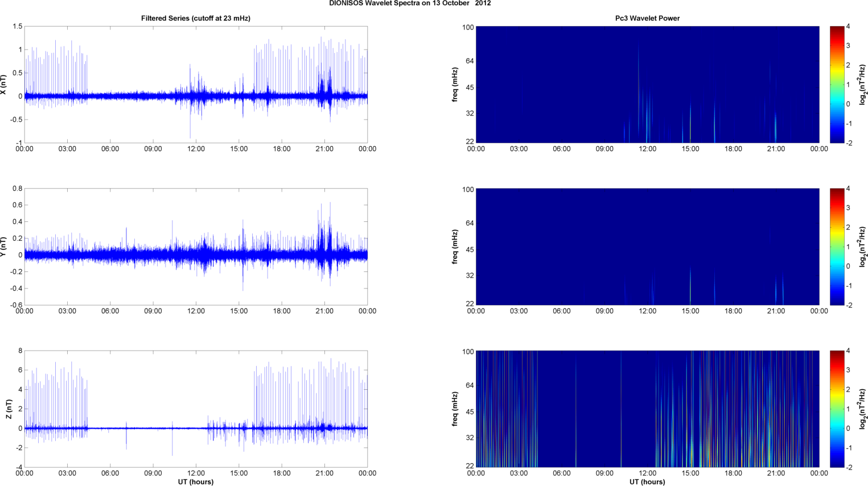This screenshot has width=868, height=486.
Task: Click "UT (hours)" under the Z wavelet spectrogram
Action: (647, 482)
